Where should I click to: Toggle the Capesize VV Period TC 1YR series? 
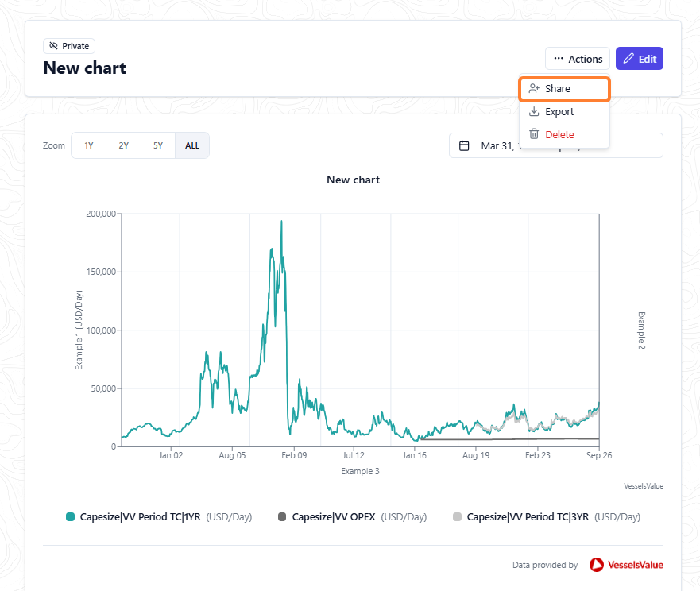coord(159,517)
